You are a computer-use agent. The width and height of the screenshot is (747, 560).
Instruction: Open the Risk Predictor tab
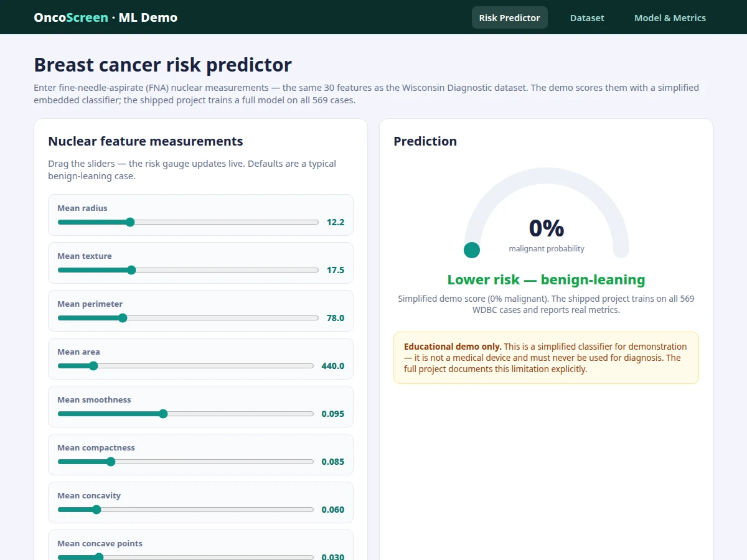coord(509,17)
